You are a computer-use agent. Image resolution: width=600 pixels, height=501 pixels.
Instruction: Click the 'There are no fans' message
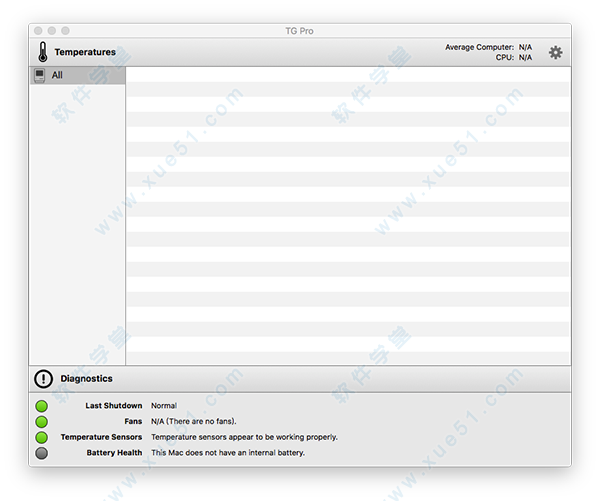(194, 421)
